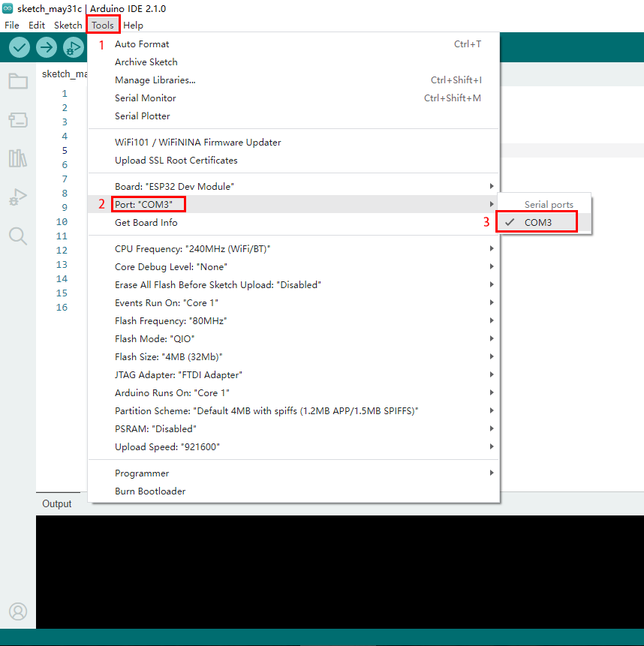
Task: Expand the Programmer submenu
Action: (x=293, y=473)
